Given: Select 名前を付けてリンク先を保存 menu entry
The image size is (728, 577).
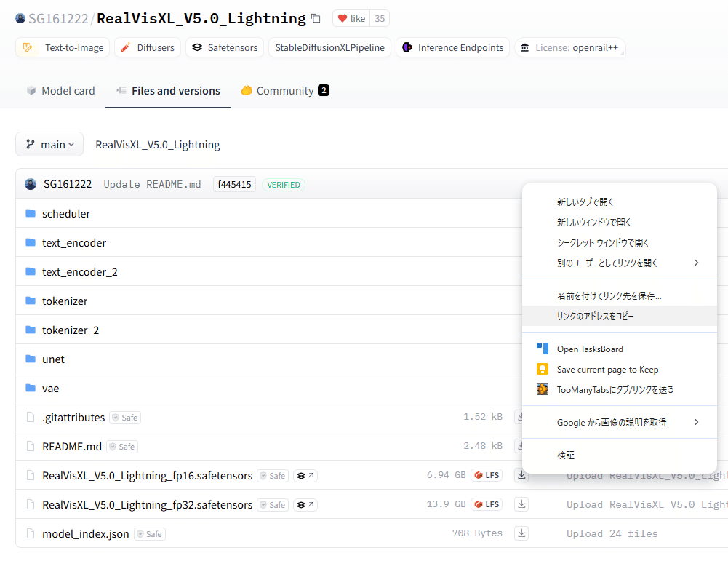Looking at the screenshot, I should pos(620,295).
